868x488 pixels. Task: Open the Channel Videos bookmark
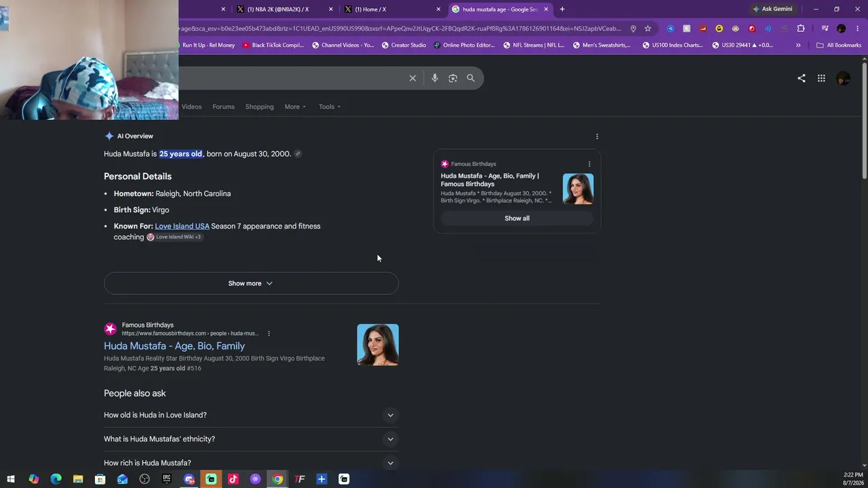click(x=343, y=45)
